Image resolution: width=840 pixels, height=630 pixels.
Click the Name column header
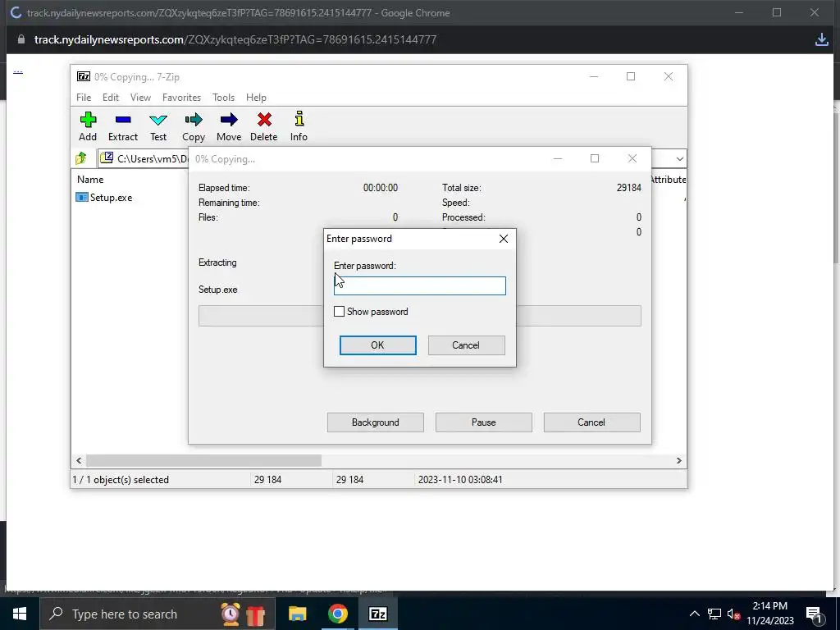(90, 180)
